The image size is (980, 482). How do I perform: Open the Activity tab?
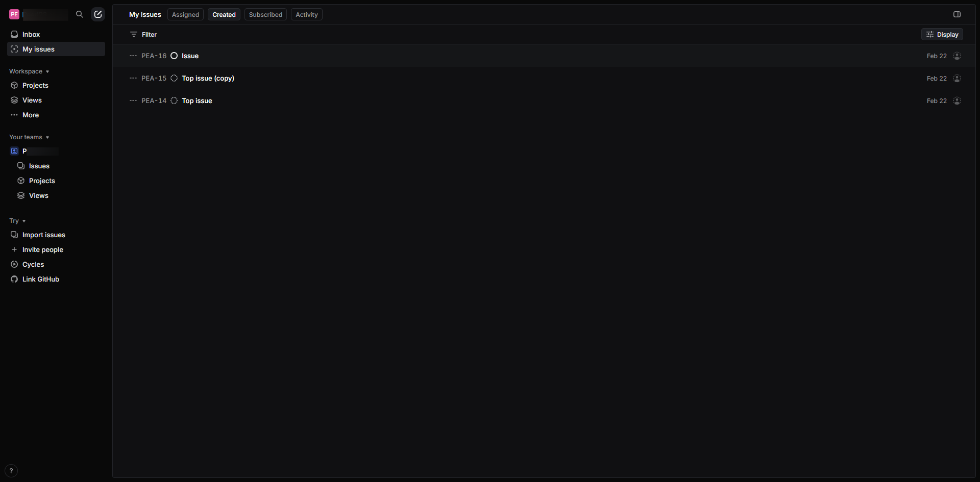tap(307, 15)
